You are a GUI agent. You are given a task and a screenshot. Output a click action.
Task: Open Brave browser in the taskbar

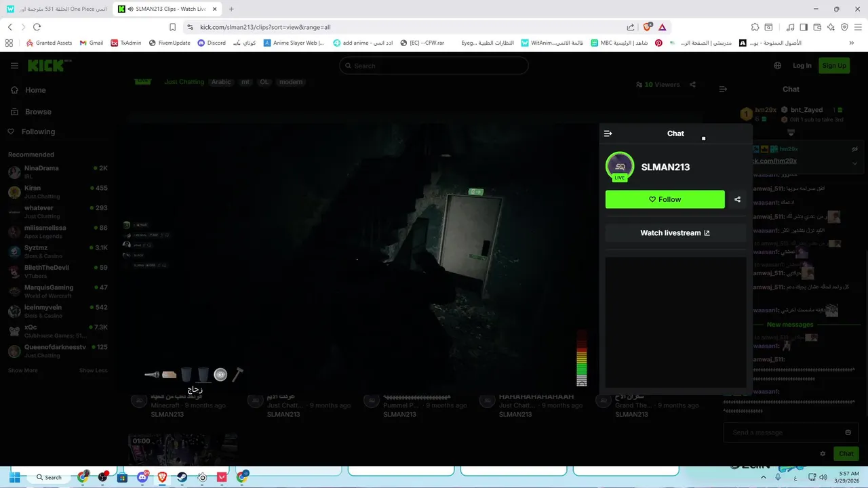click(162, 477)
